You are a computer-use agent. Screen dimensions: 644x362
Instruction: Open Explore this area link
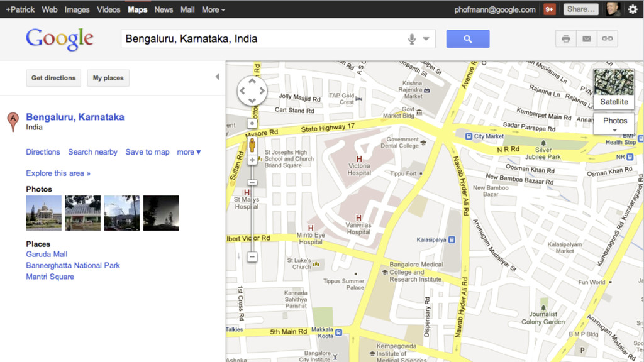58,173
